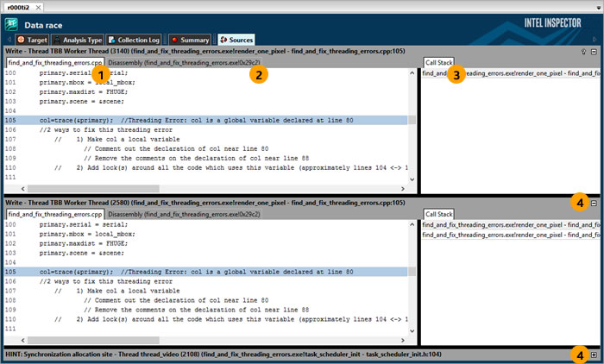
Task: Click line 107 'Make col a local variable' in Thread 2580 pane
Action: [116, 291]
